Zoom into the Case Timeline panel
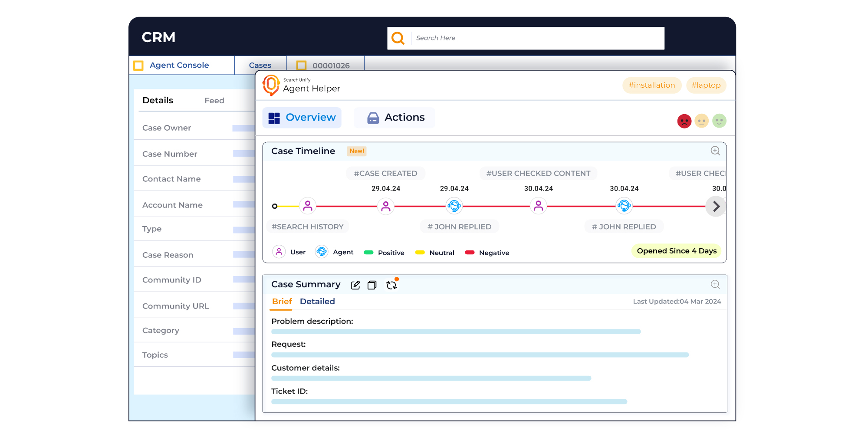868x434 pixels. pyautogui.click(x=715, y=151)
